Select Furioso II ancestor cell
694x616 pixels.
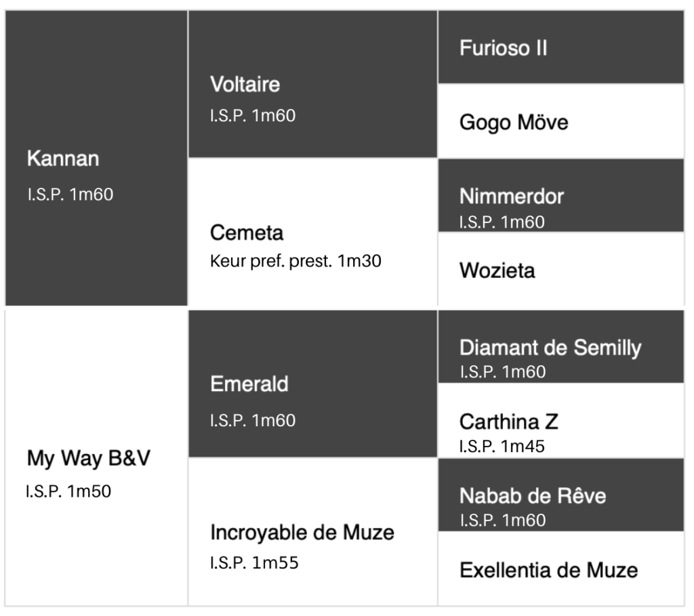pos(561,47)
